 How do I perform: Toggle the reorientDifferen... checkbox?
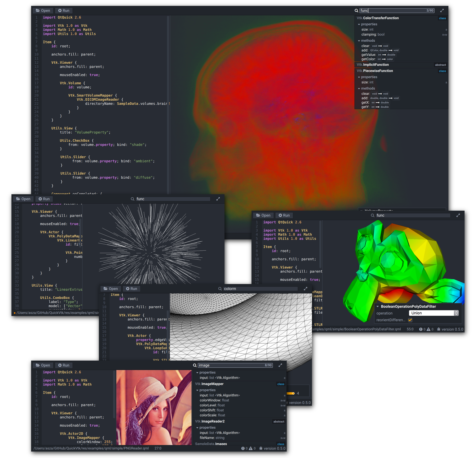(x=410, y=320)
